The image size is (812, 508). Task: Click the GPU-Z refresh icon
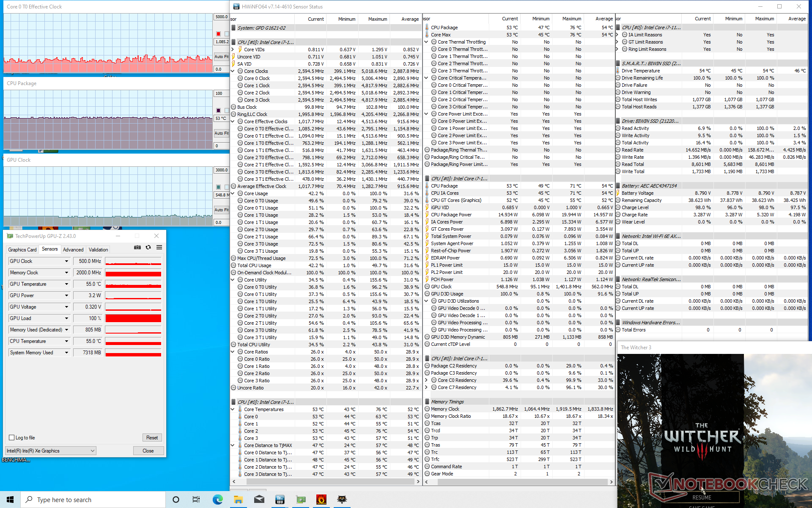click(x=148, y=247)
